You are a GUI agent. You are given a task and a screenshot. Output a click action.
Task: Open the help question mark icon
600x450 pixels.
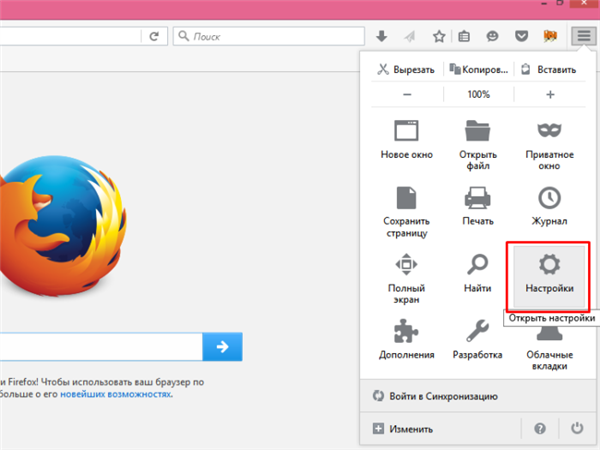(540, 429)
